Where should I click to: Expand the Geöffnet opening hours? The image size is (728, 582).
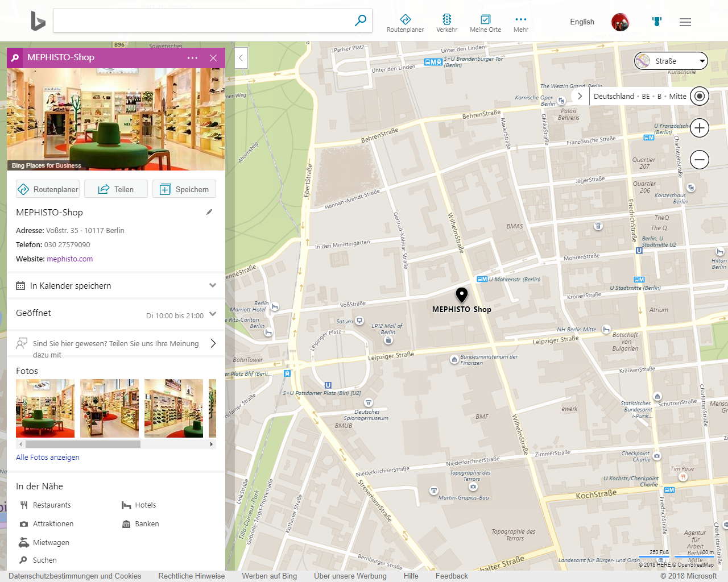pyautogui.click(x=212, y=314)
